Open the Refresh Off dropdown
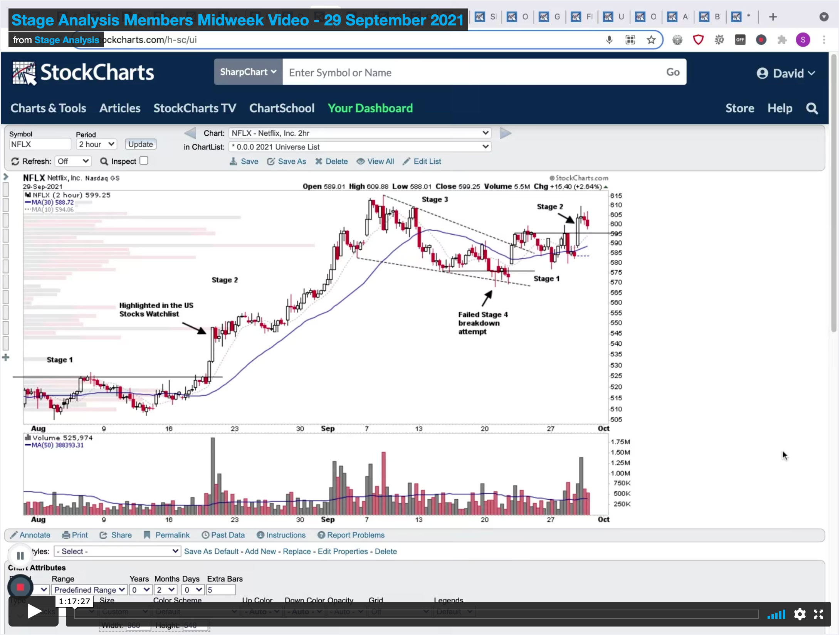 73,161
